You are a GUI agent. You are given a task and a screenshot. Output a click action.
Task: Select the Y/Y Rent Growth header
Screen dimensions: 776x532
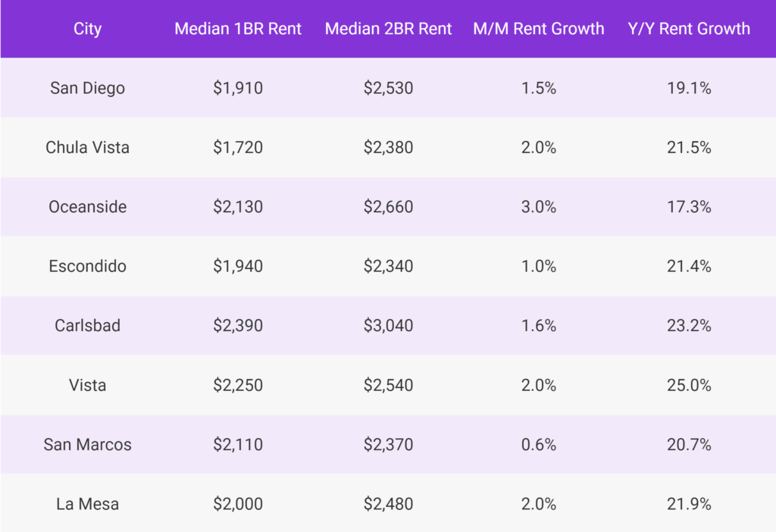click(689, 30)
